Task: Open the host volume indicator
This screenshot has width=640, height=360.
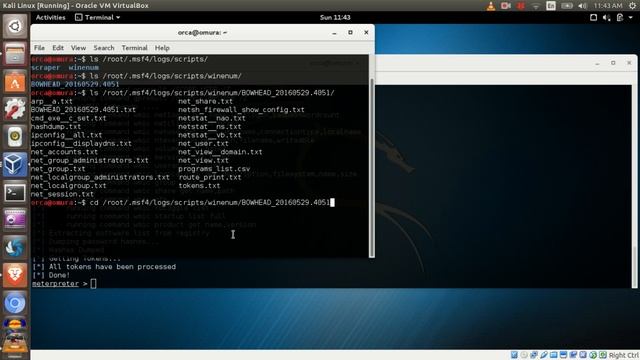Action: tap(583, 6)
